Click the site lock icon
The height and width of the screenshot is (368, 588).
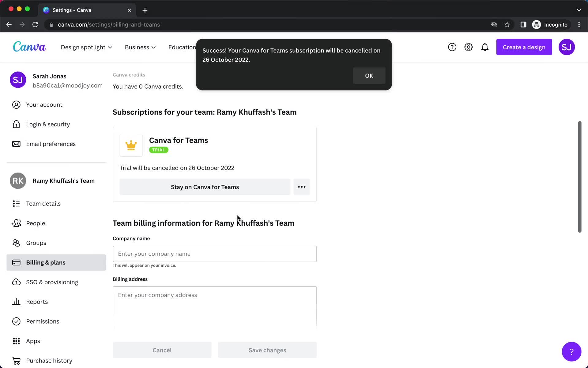click(51, 25)
